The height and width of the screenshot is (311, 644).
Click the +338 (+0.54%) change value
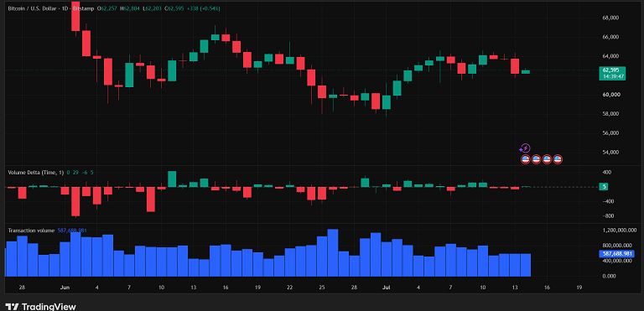(x=204, y=8)
